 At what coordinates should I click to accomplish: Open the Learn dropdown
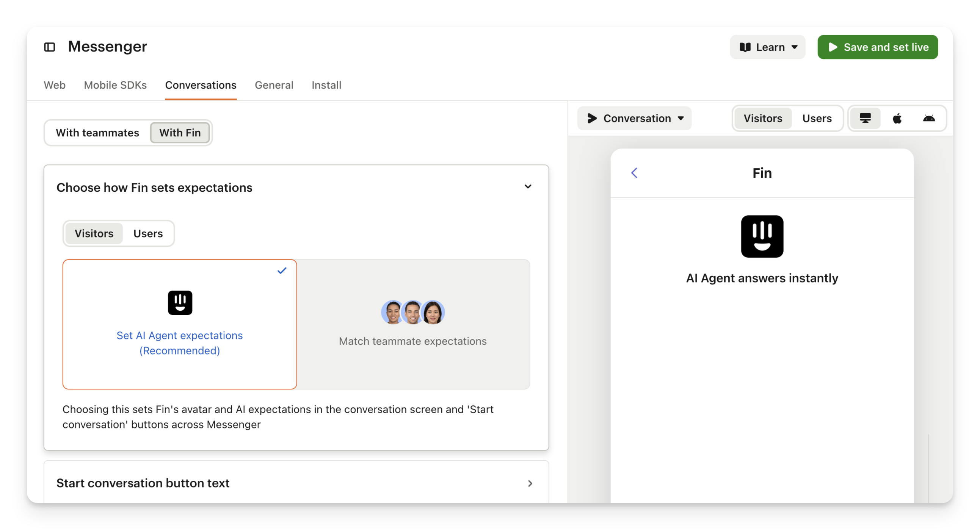coord(767,47)
